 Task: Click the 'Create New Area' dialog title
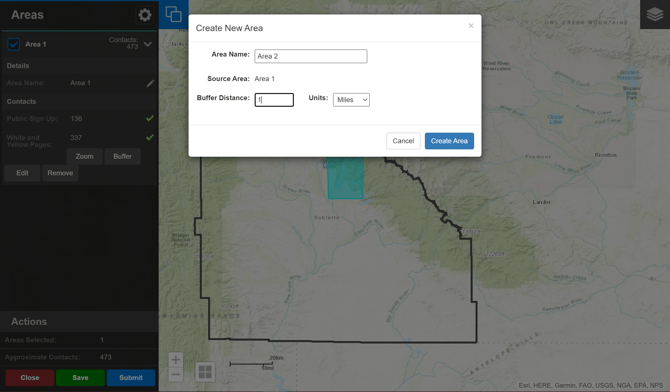tap(229, 28)
